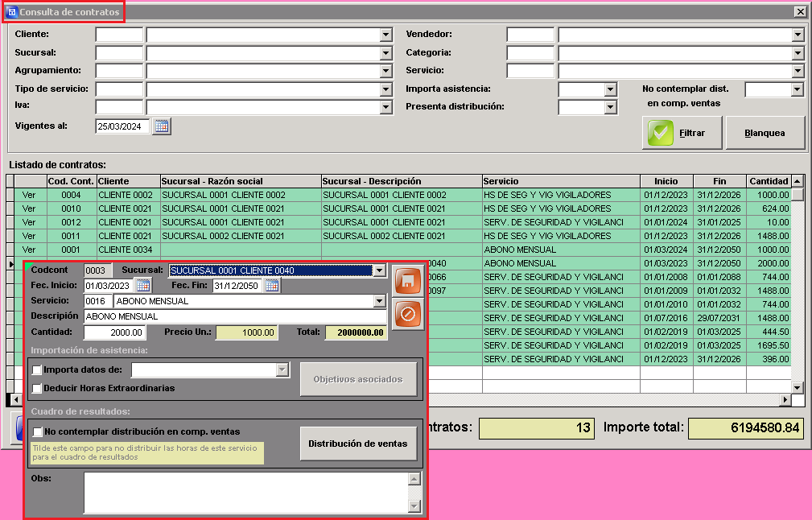Click the Filtrar button with the green check

[x=682, y=133]
